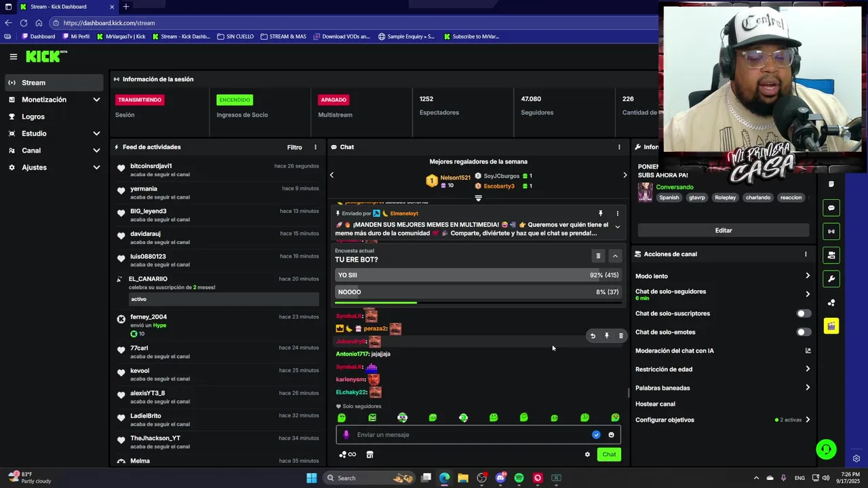Click the notes page icon in the right sidebar
The width and height of the screenshot is (868, 488).
pos(831,184)
